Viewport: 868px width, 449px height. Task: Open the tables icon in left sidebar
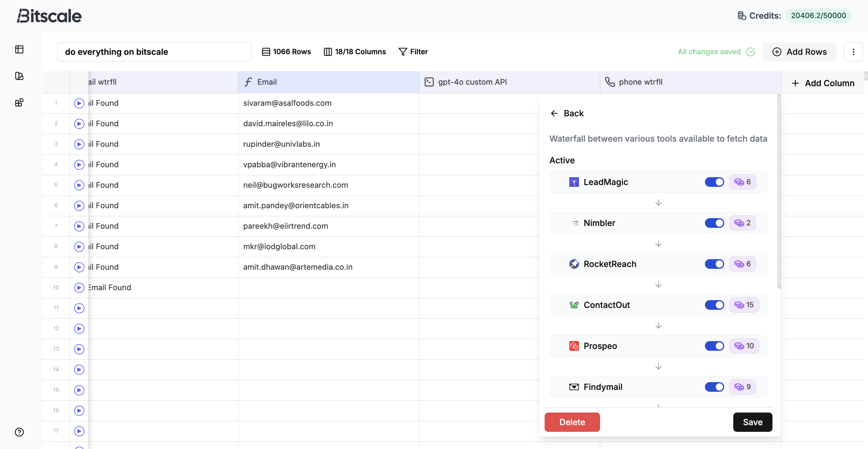pos(19,49)
